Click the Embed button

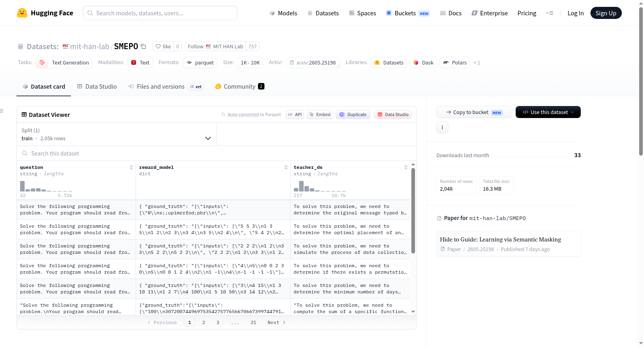320,114
